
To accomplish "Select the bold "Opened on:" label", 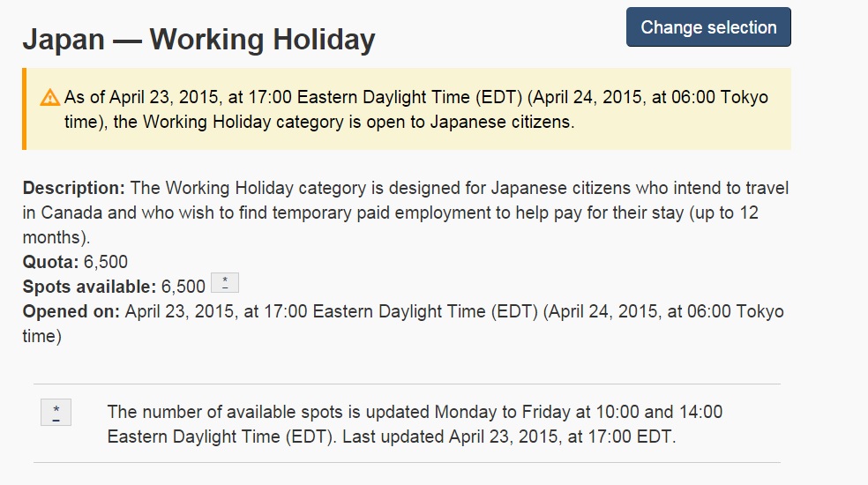I will point(71,311).
